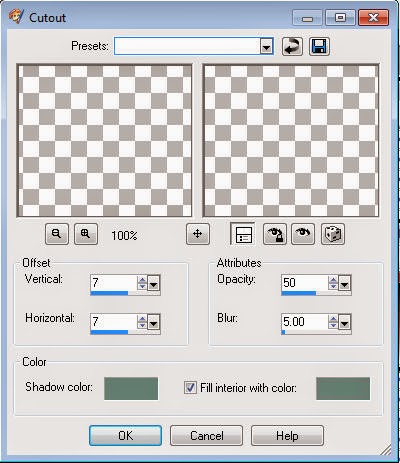The image size is (400, 463).
Task: Zoom out the preview with minus magnifier
Action: pyautogui.click(x=57, y=234)
